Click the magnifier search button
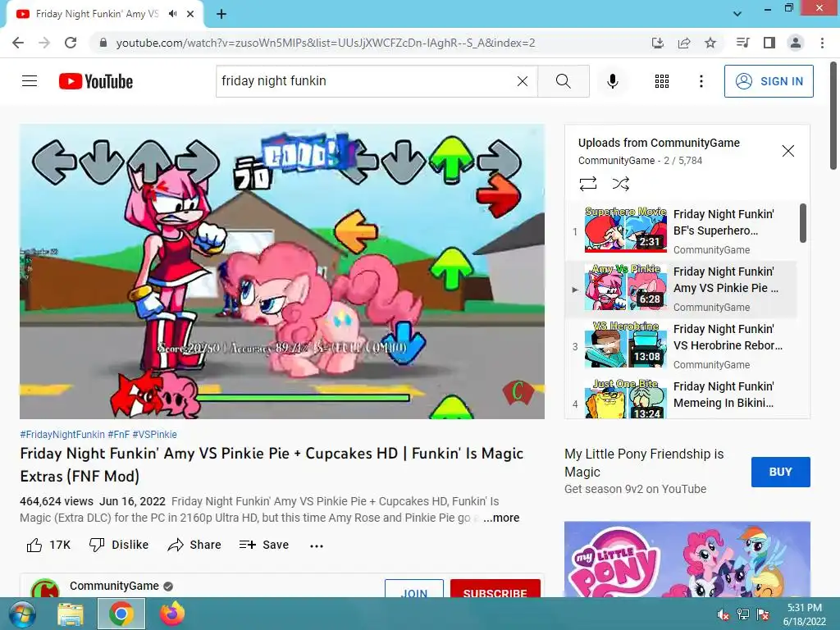This screenshot has width=840, height=630. (x=563, y=81)
